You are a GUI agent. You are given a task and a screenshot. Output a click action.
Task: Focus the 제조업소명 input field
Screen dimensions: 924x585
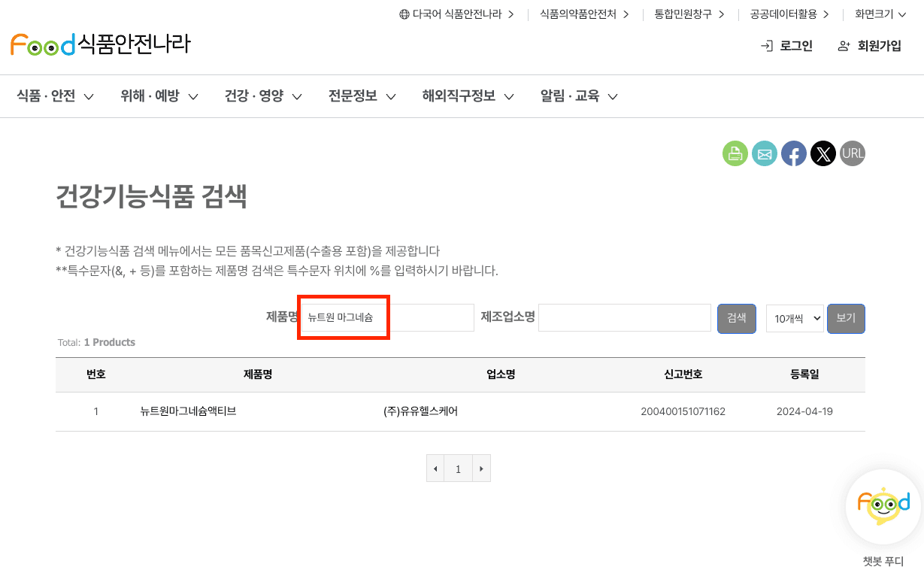pyautogui.click(x=625, y=317)
